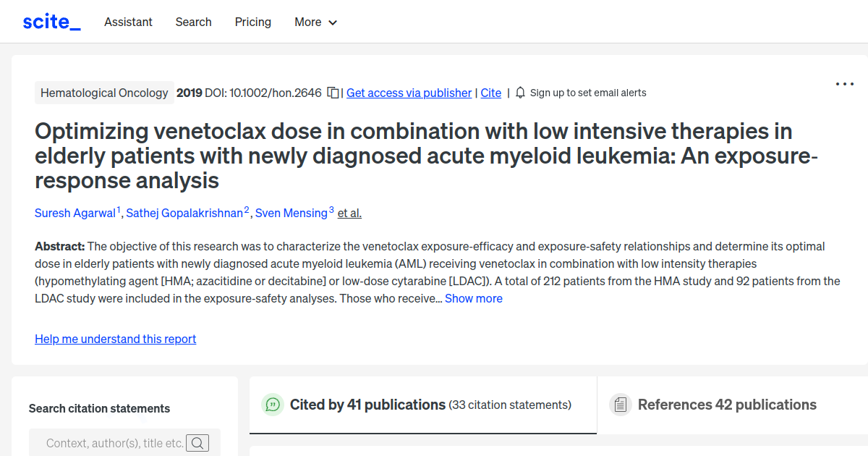
Task: View Suresh Agarwal's author profile
Action: 75,213
